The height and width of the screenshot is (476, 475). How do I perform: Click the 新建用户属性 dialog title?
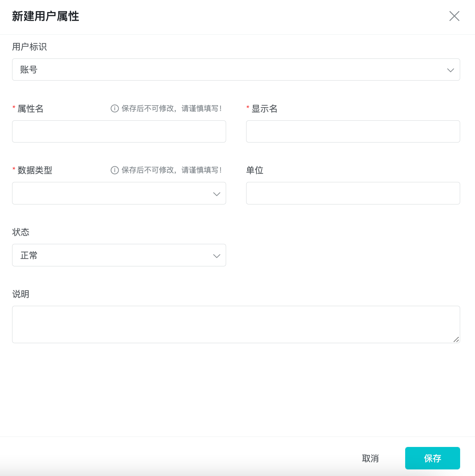click(46, 16)
